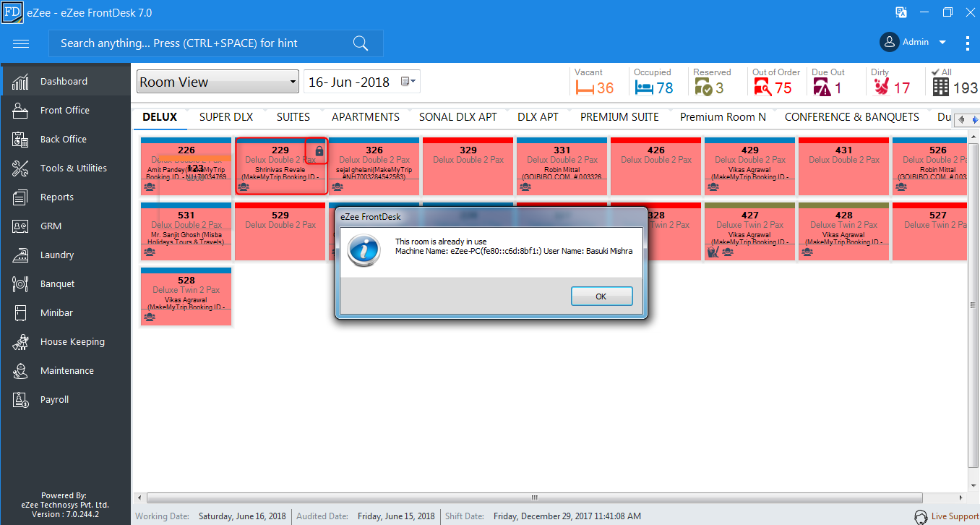Click the GRM icon in sidebar
This screenshot has height=525, width=980.
pos(20,226)
